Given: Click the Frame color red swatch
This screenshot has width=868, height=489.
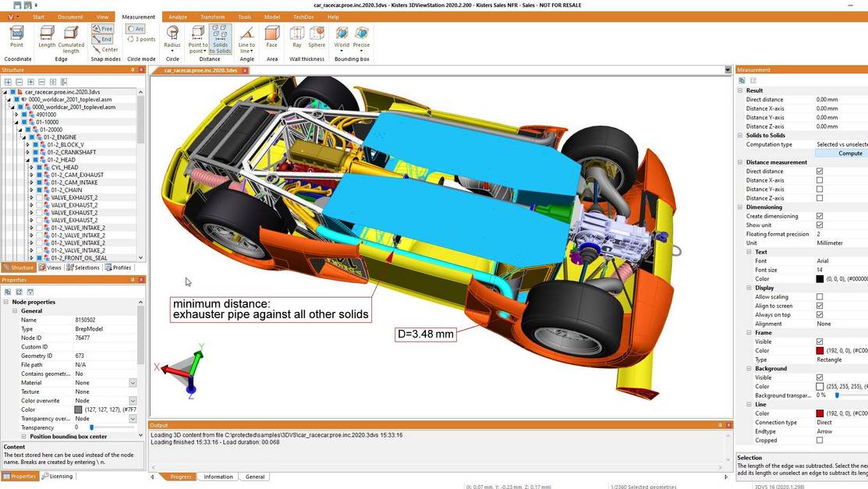Looking at the screenshot, I should pos(820,350).
